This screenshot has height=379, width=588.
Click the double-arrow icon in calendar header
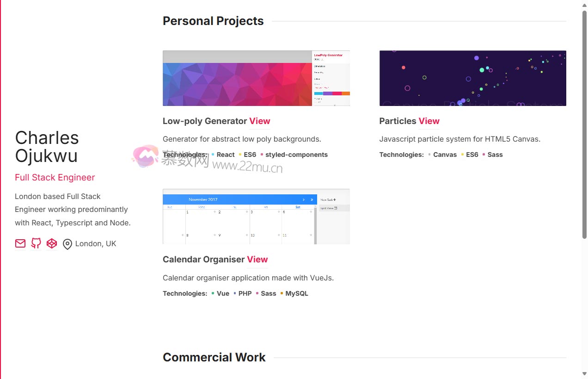(x=312, y=199)
